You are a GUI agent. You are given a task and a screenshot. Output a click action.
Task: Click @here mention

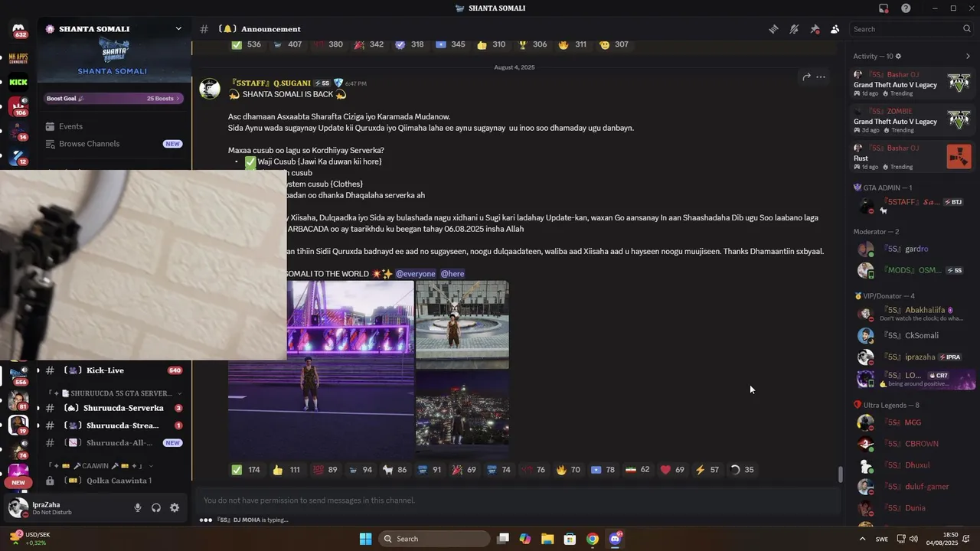452,274
